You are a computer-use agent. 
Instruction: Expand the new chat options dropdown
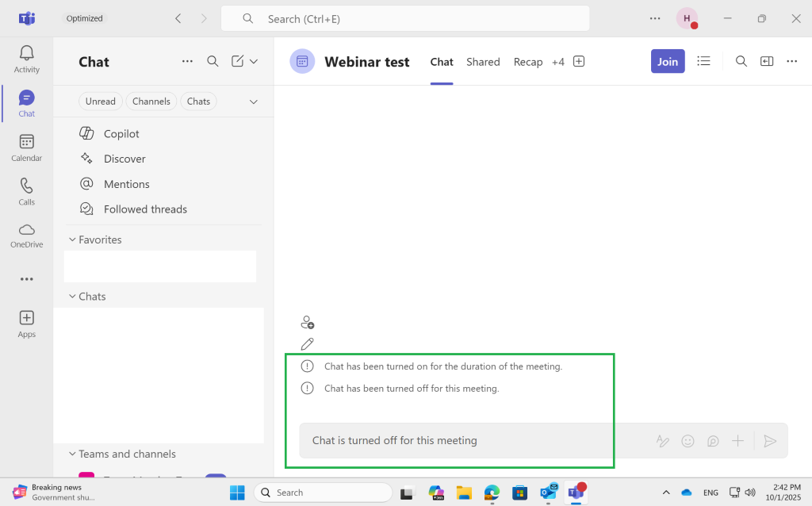click(254, 61)
